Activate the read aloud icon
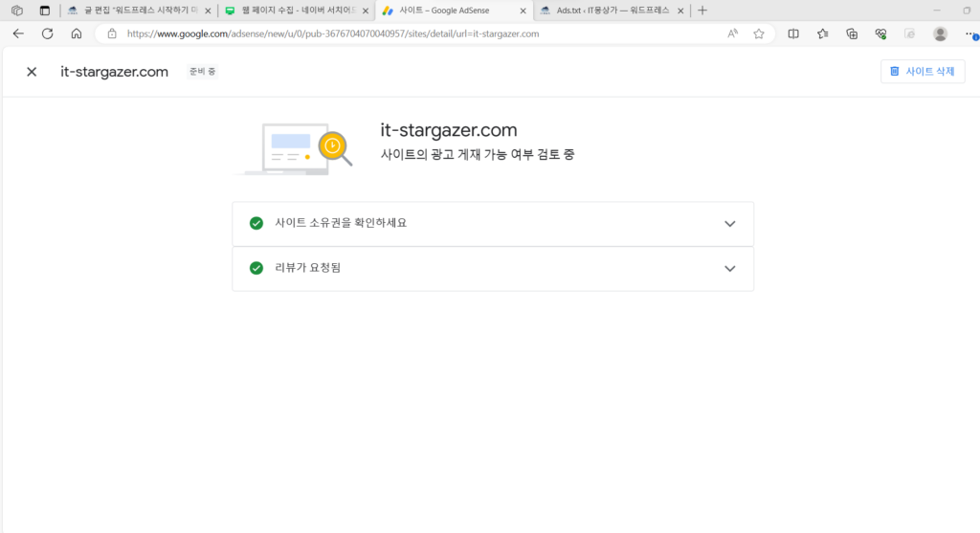 pyautogui.click(x=732, y=33)
